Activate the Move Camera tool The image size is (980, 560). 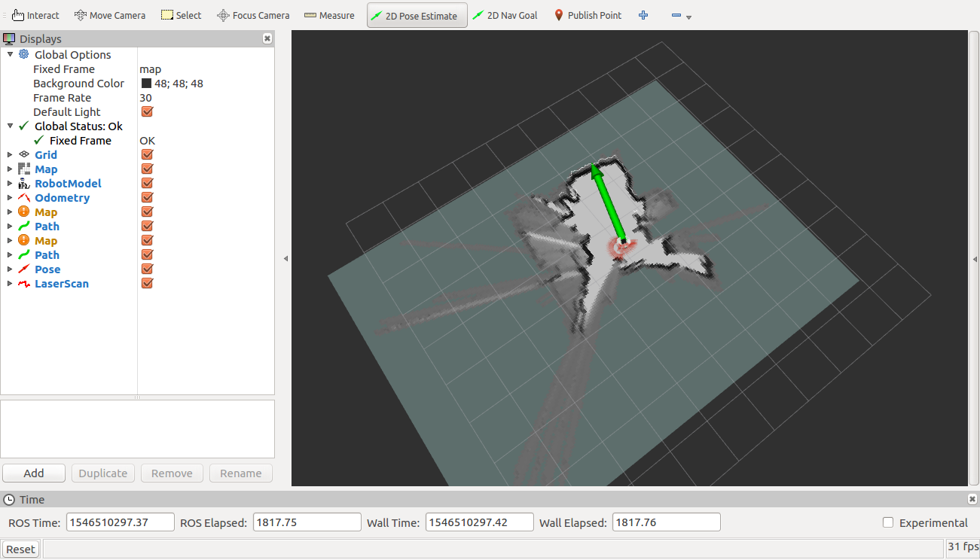tap(110, 15)
